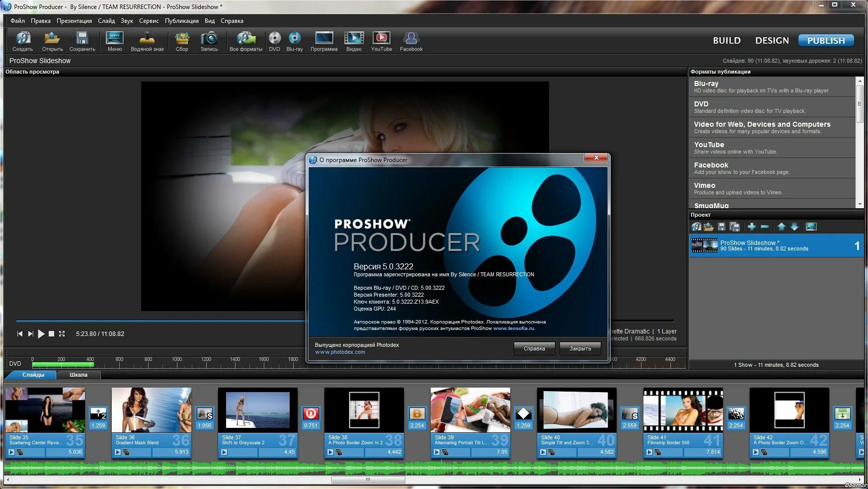Add a show with the plus icon in Проект
The image size is (868, 489).
click(x=752, y=227)
